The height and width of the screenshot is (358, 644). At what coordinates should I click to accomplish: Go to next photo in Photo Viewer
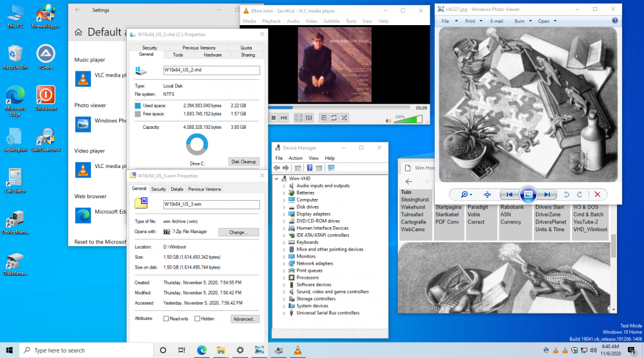point(547,194)
